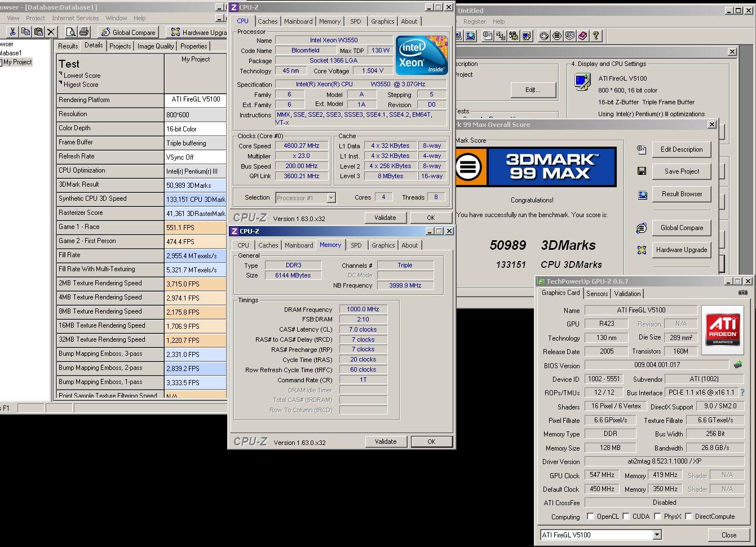Open the Internet Services menu
This screenshot has width=756, height=547.
[75, 18]
